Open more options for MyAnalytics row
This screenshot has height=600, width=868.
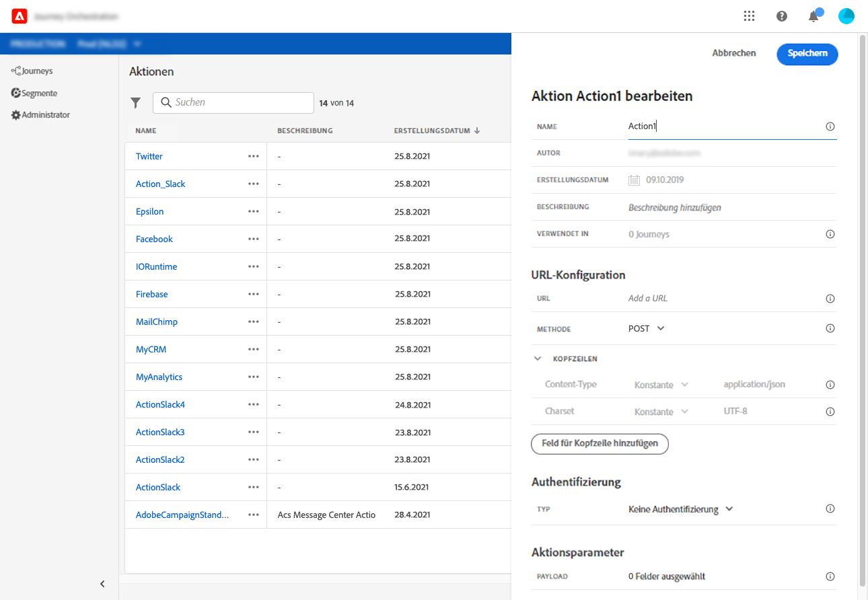pos(254,377)
